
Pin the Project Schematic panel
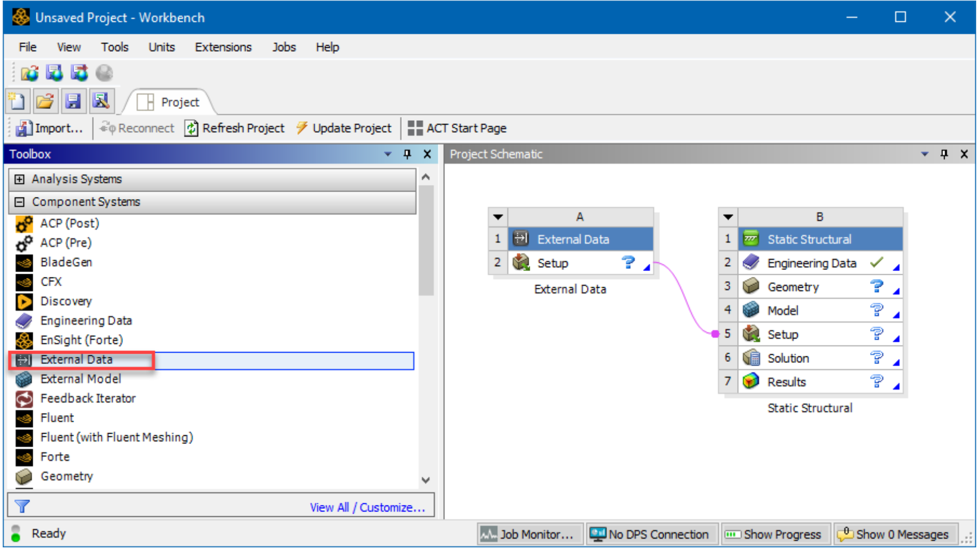click(x=944, y=154)
